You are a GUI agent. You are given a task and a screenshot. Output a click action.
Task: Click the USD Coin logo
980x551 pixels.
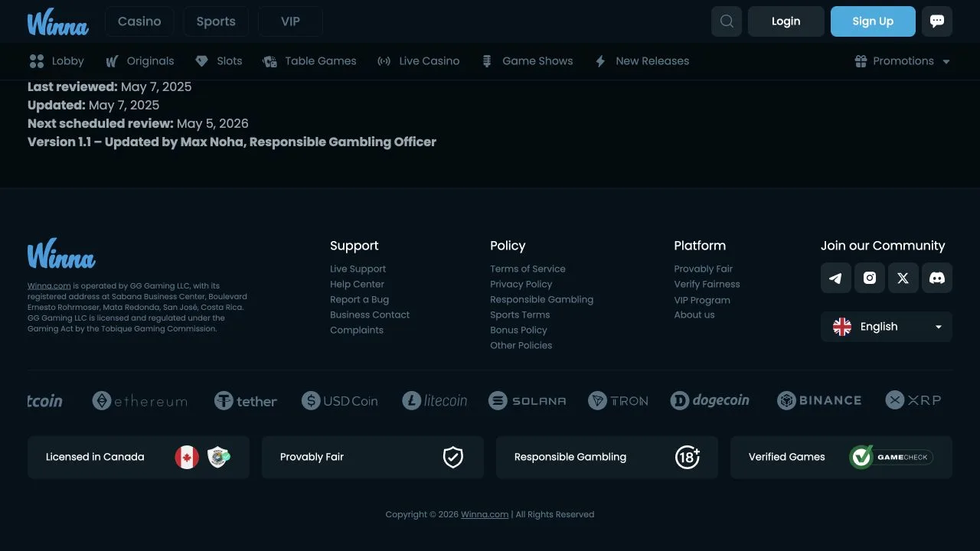click(340, 400)
